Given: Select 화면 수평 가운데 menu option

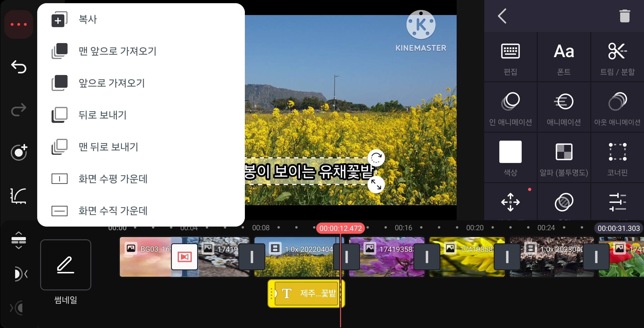Looking at the screenshot, I should click(113, 179).
